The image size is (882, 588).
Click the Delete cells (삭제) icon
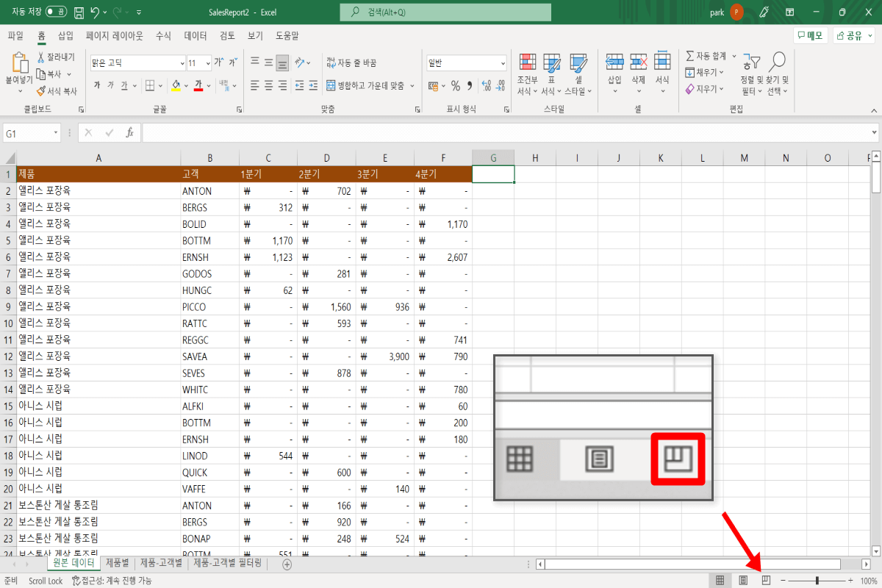[639, 62]
